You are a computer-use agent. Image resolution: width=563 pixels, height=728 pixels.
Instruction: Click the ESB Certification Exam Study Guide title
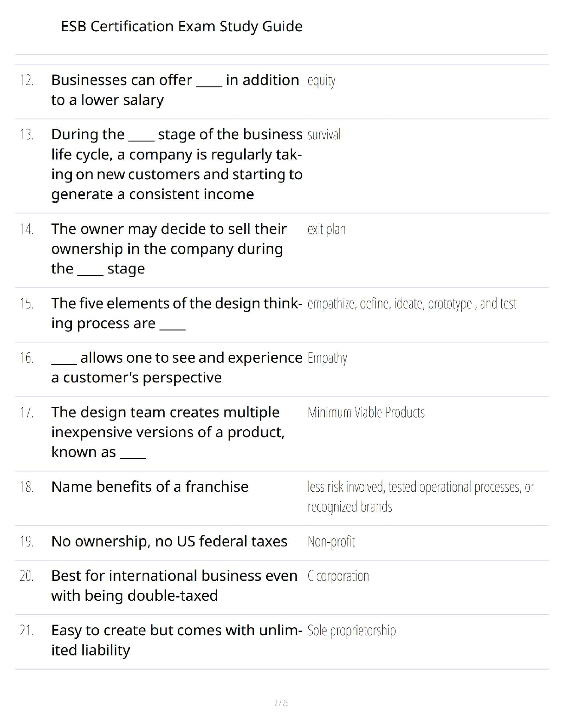[182, 27]
